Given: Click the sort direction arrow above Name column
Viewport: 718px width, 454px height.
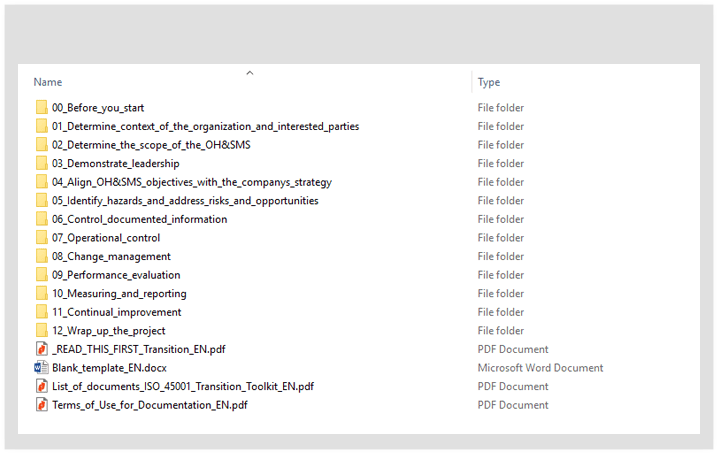Looking at the screenshot, I should click(250, 72).
